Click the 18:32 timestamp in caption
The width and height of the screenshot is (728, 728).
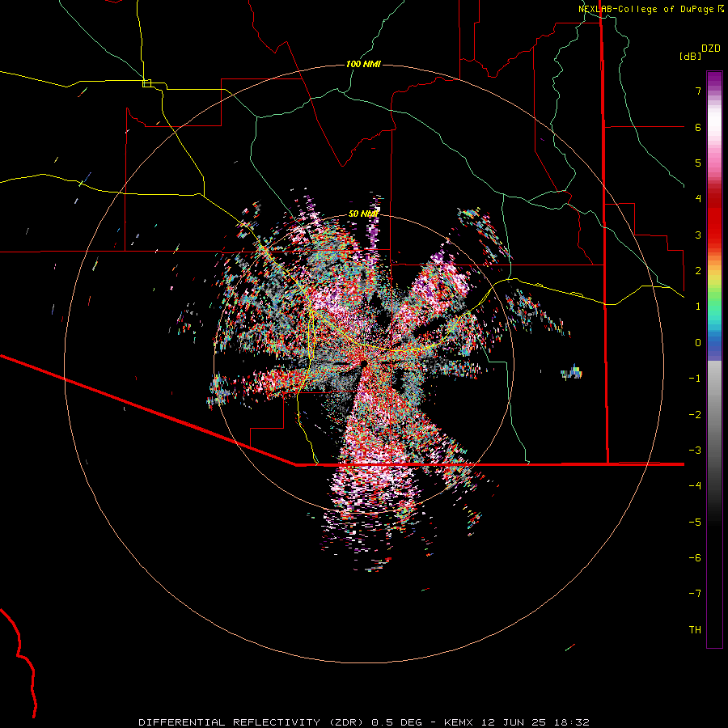pyautogui.click(x=574, y=722)
